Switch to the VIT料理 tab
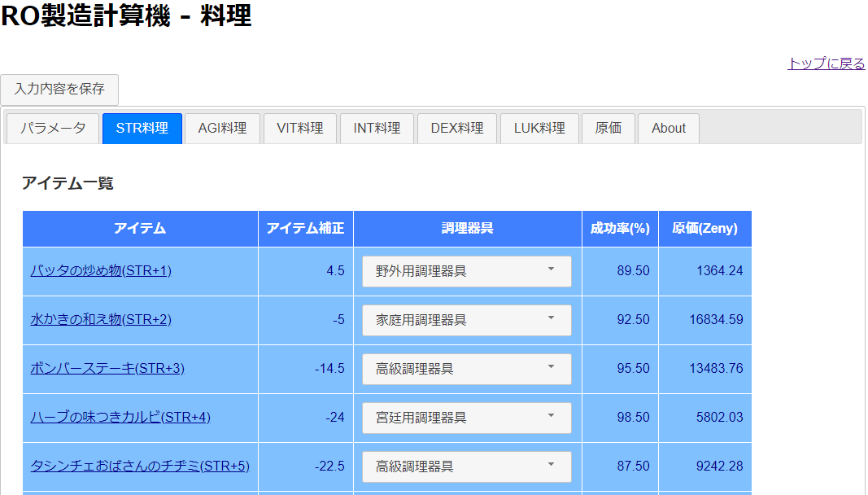 [x=299, y=128]
